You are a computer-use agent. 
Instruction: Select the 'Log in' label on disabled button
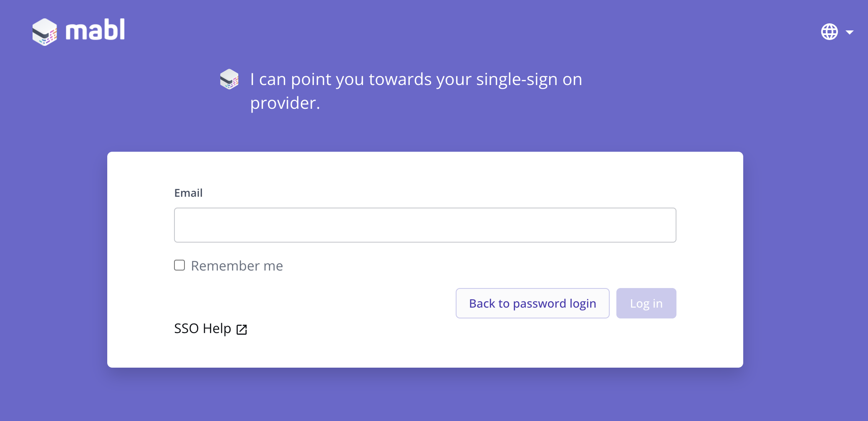[x=646, y=303]
